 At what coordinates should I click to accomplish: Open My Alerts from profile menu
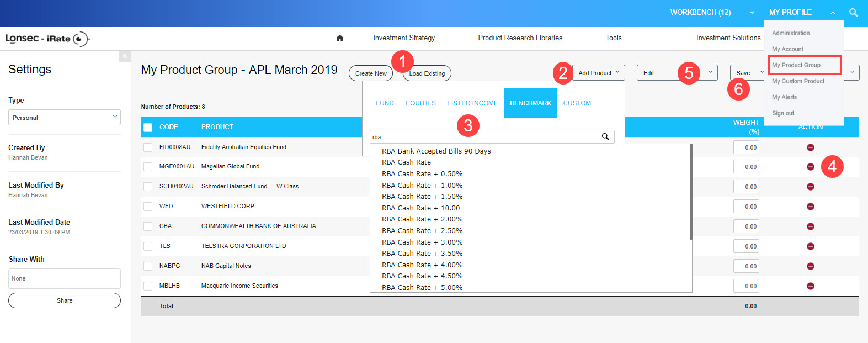click(x=784, y=97)
